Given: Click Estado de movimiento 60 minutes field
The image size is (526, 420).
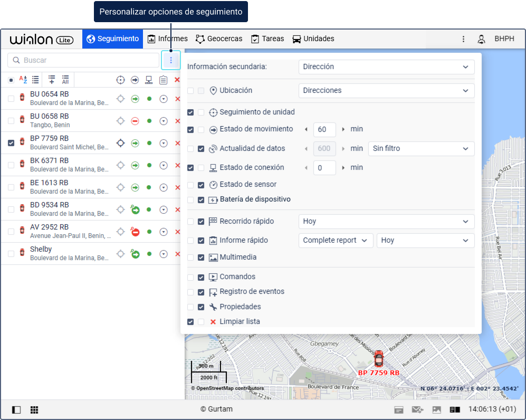Looking at the screenshot, I should [324, 129].
